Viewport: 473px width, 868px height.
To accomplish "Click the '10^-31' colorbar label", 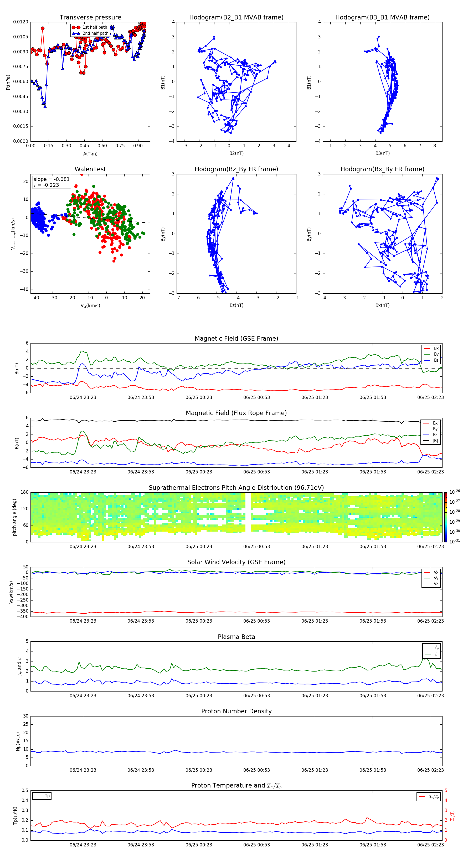I will pos(455,542).
